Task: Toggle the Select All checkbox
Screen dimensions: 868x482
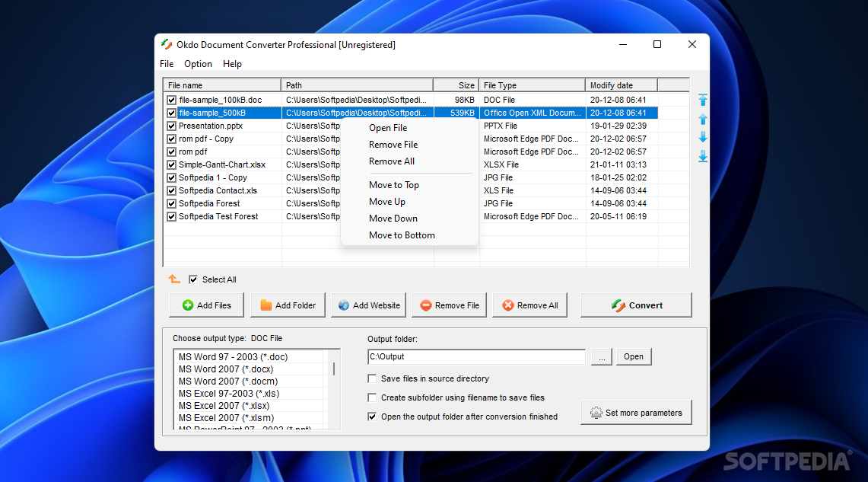Action: [x=193, y=279]
